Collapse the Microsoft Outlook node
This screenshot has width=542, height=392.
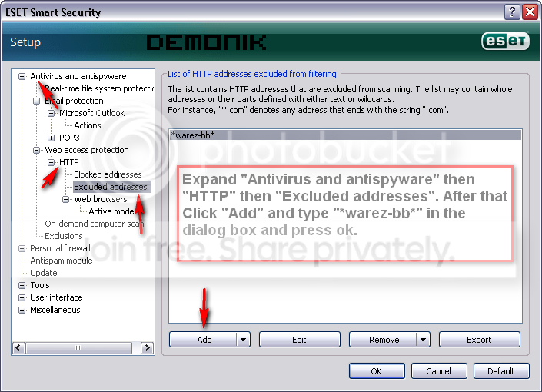tap(51, 114)
